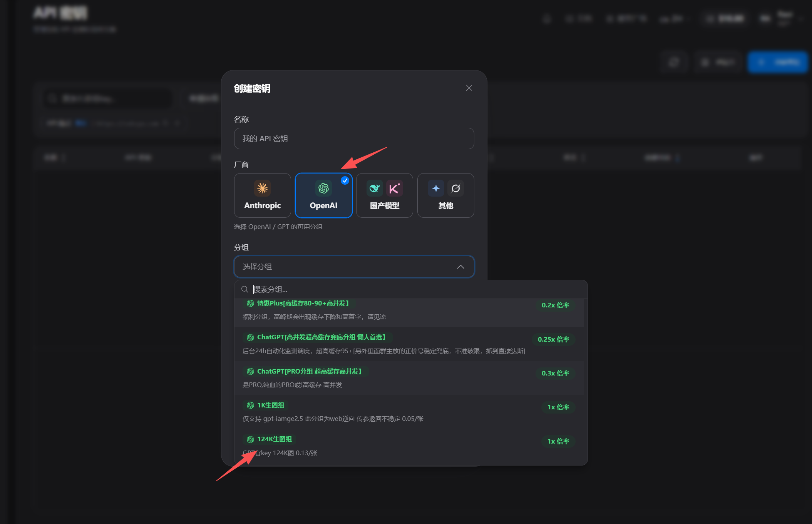
Task: Click the 0.25x 倍率 badge
Action: coord(553,339)
